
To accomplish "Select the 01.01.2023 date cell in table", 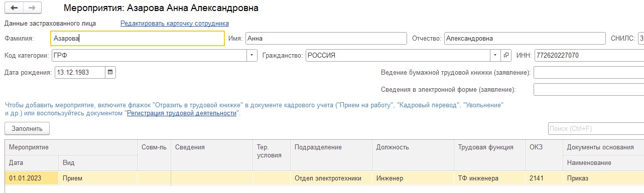I will [31, 178].
